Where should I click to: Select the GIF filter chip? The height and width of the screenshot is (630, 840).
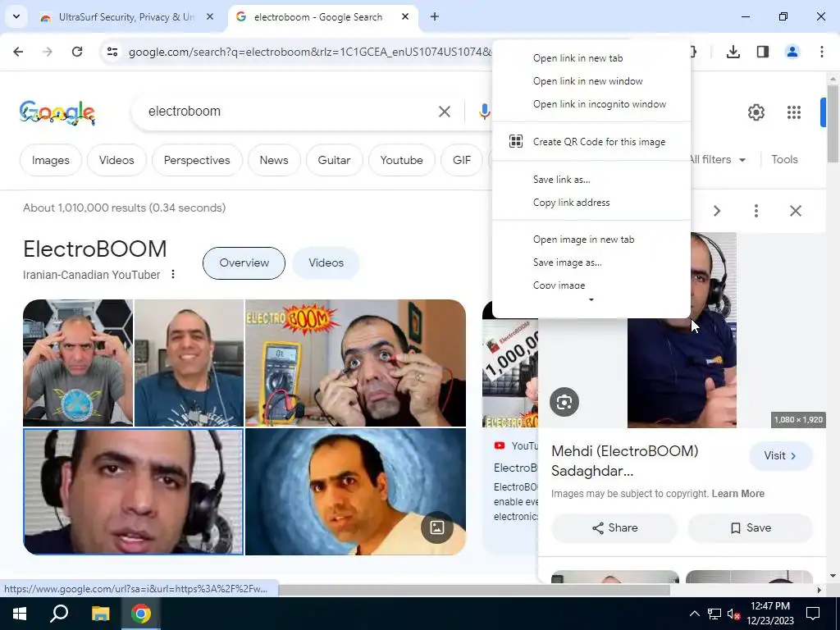(461, 160)
